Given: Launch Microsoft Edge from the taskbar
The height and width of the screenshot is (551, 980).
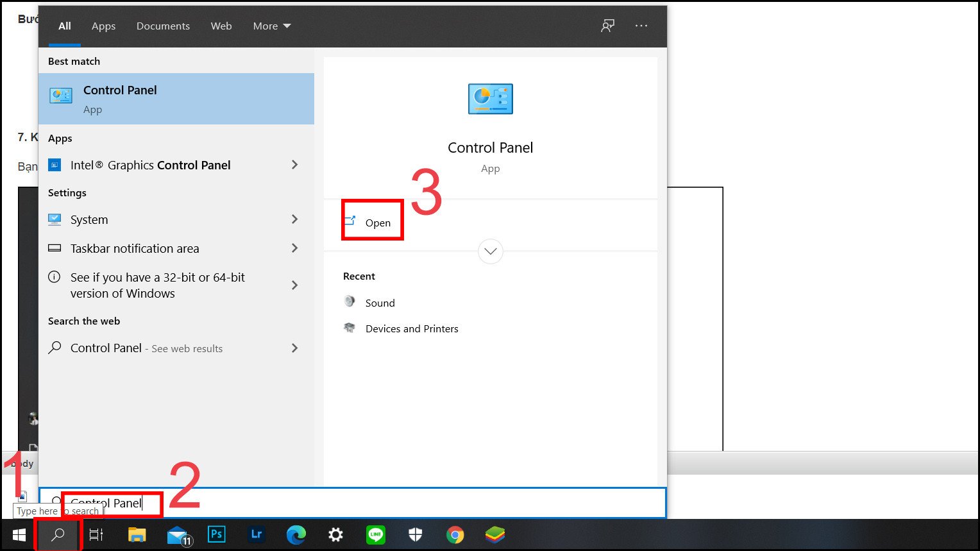Looking at the screenshot, I should (x=296, y=534).
